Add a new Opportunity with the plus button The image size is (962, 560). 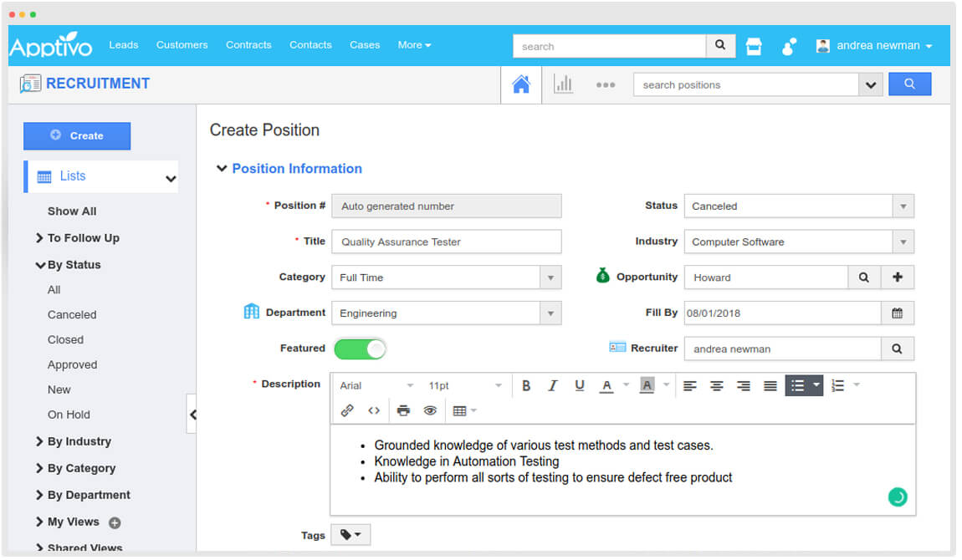898,277
